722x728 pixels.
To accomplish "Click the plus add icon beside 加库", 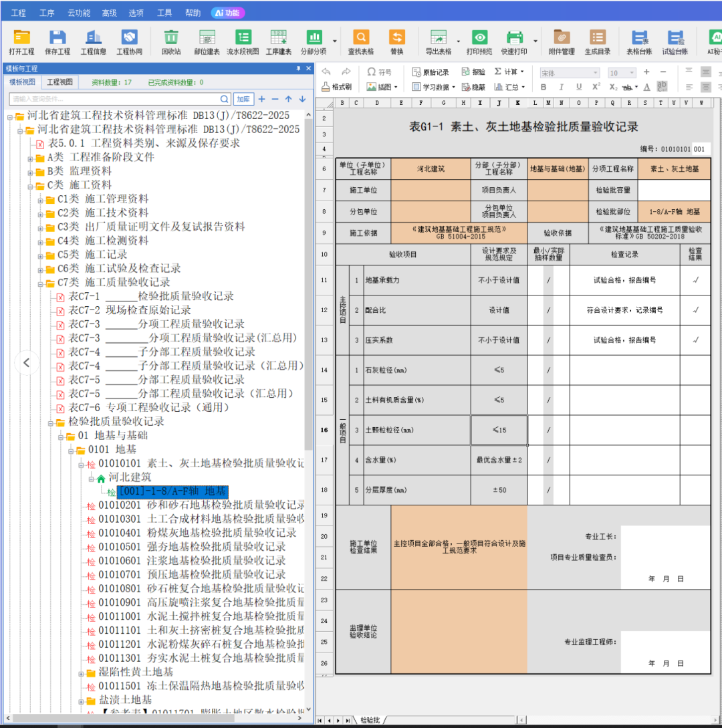I will [262, 99].
